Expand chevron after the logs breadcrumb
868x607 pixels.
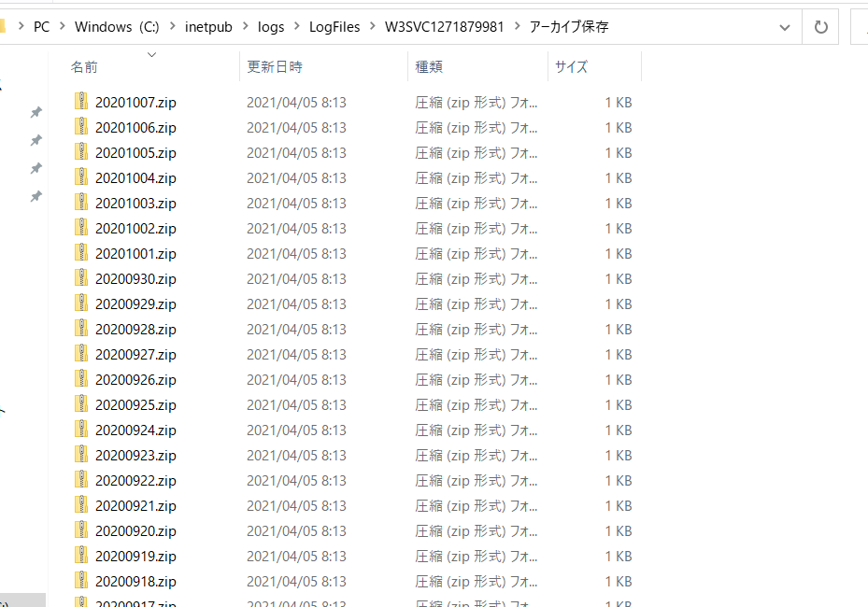[297, 26]
